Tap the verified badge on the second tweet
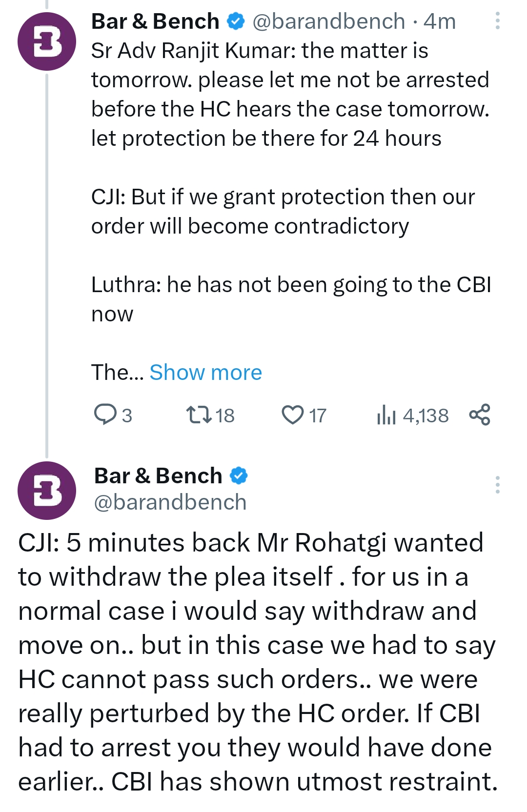The height and width of the screenshot is (812, 527). click(x=239, y=475)
